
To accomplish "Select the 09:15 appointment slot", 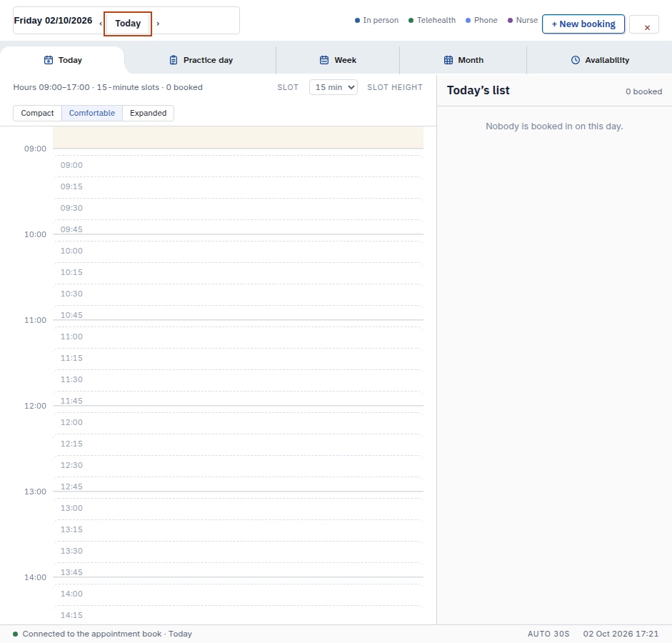I will pyautogui.click(x=239, y=187).
